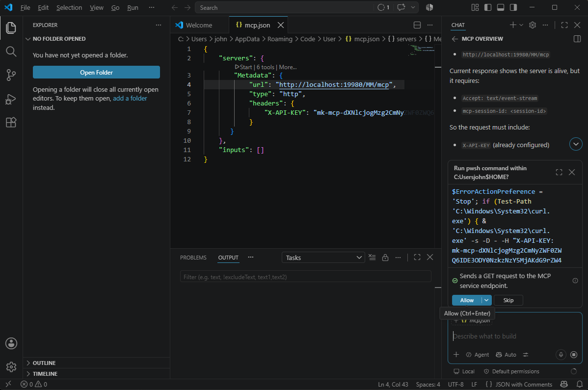
Task: Click Ln 4, Col 43 status entry
Action: [x=393, y=385]
